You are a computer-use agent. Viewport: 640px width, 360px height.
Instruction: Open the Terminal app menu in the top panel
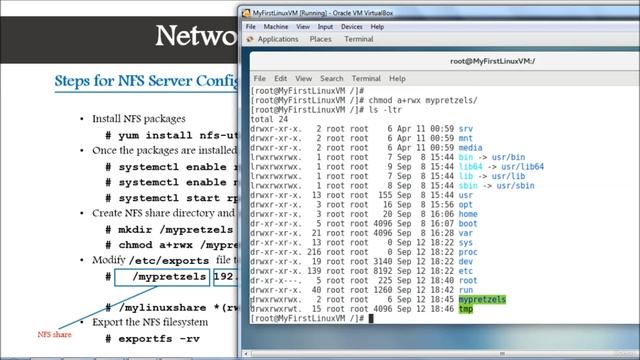[358, 39]
